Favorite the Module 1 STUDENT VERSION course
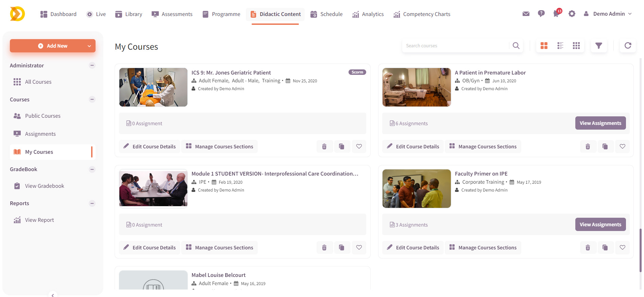This screenshot has height=297, width=644. (x=359, y=248)
